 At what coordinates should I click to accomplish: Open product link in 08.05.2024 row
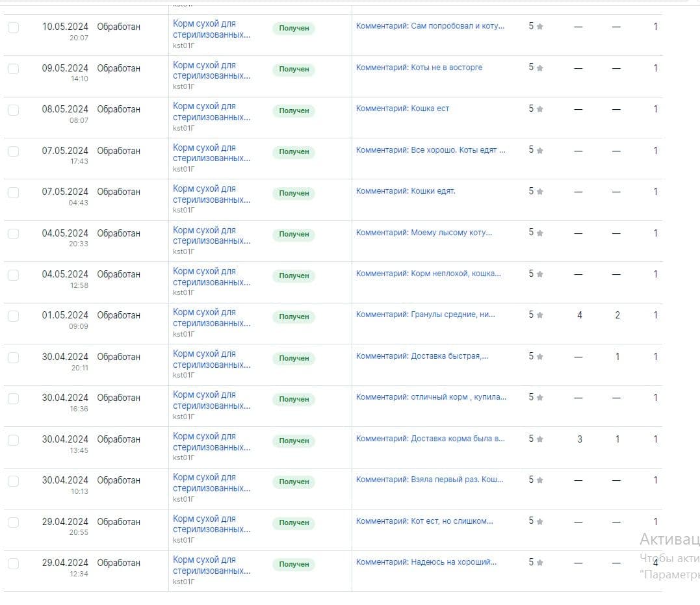tap(211, 112)
